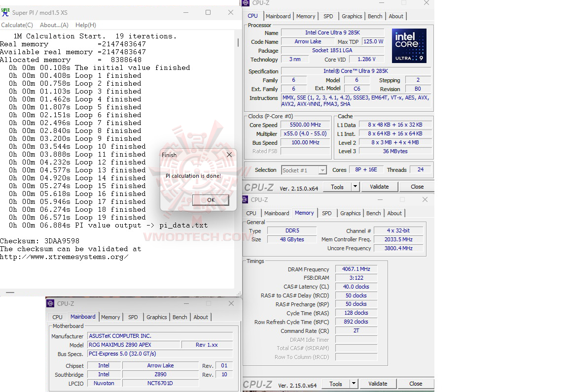
Task: Click the CPU-Z icon on the Mainboard window titlebar
Action: pyautogui.click(x=50, y=303)
